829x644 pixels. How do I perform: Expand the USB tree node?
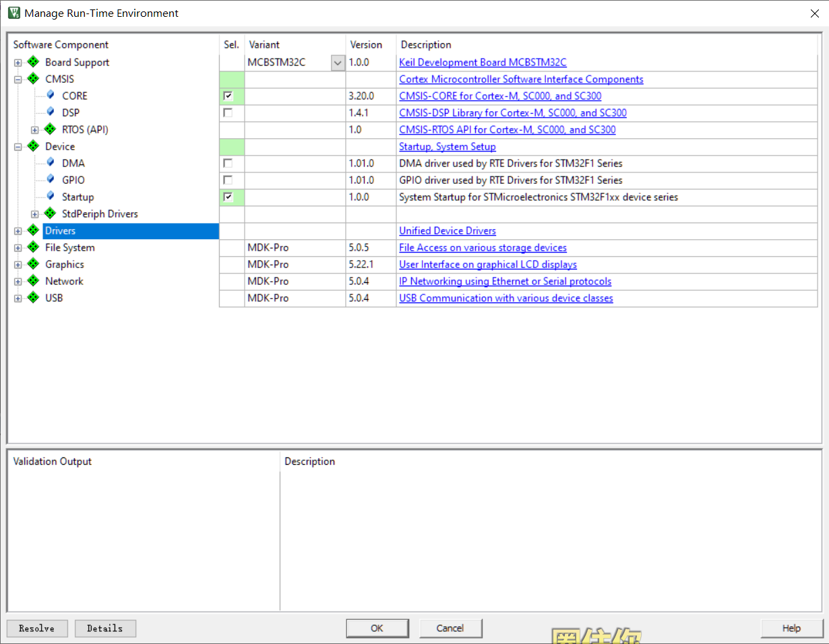18,298
